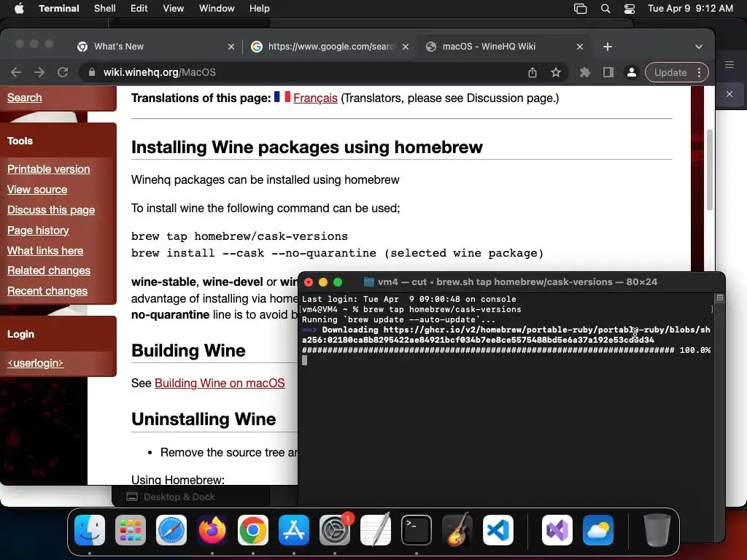Open Safari from the Dock
Screen dimensions: 747x560
[x=171, y=530]
